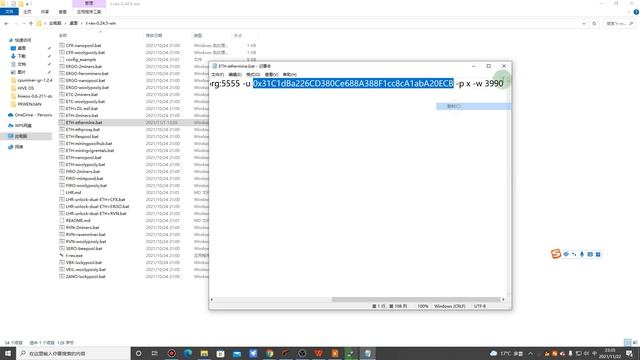The width and height of the screenshot is (640, 360).
Task: Open the Notepad Help menu
Action: tap(289, 74)
